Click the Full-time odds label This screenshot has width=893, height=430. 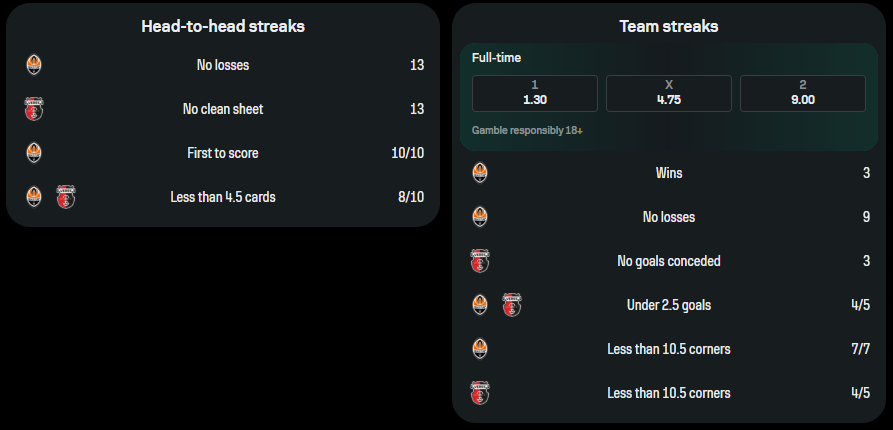pyautogui.click(x=496, y=58)
